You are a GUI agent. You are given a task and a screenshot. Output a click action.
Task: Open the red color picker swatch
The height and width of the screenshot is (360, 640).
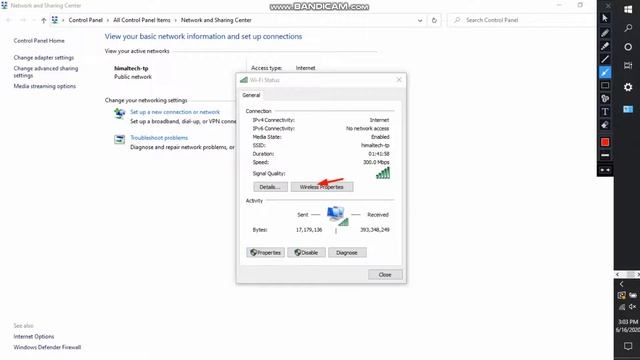[605, 142]
